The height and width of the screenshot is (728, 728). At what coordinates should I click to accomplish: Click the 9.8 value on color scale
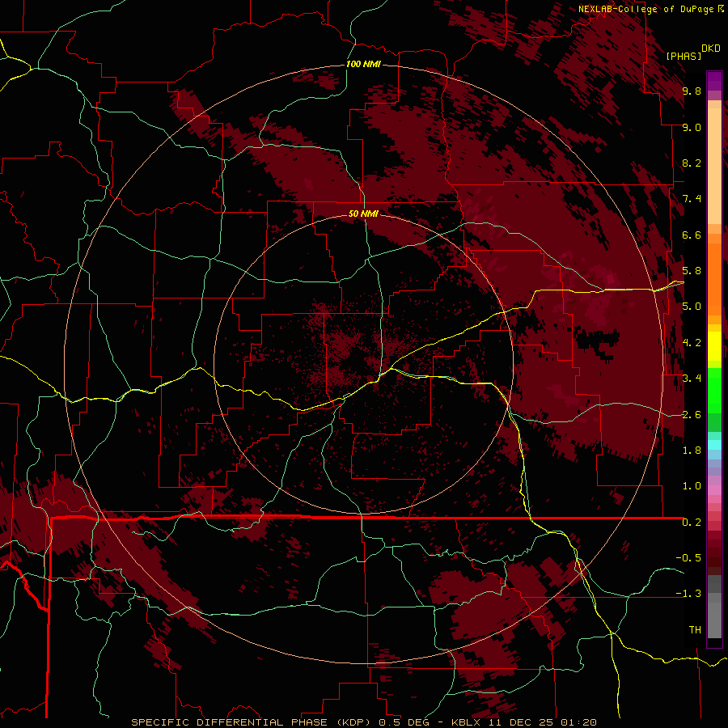point(692,91)
